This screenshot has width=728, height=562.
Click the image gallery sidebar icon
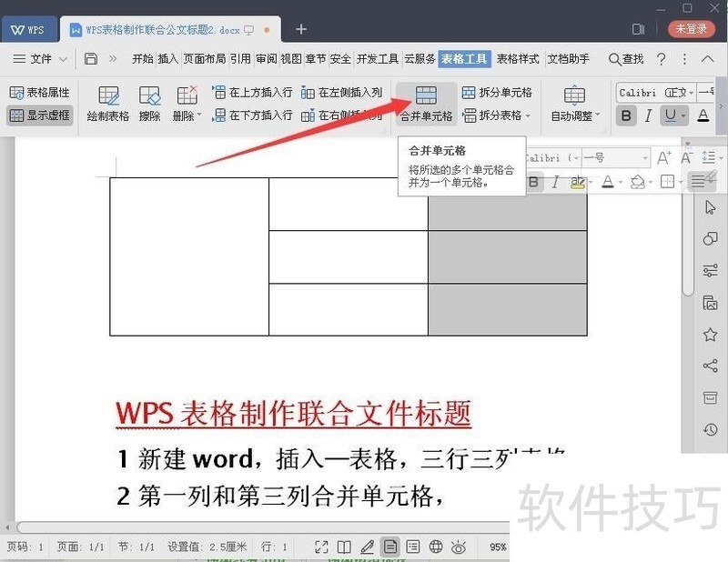[x=710, y=303]
